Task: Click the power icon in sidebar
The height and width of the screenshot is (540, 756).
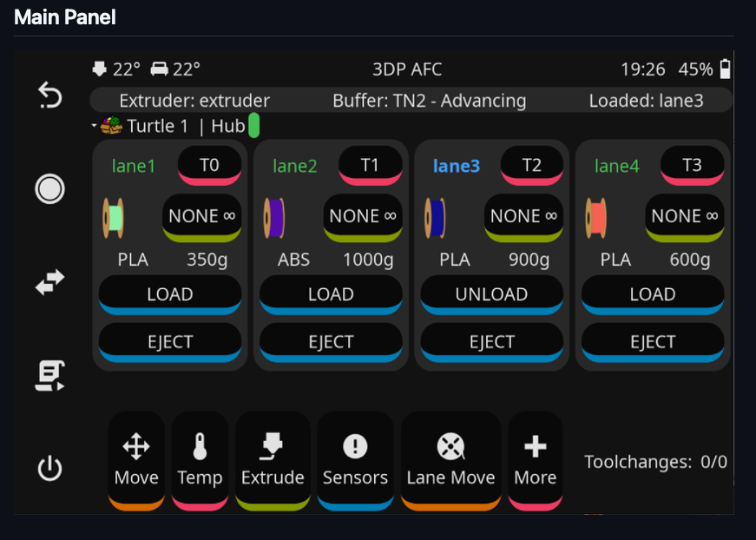Action: (49, 468)
